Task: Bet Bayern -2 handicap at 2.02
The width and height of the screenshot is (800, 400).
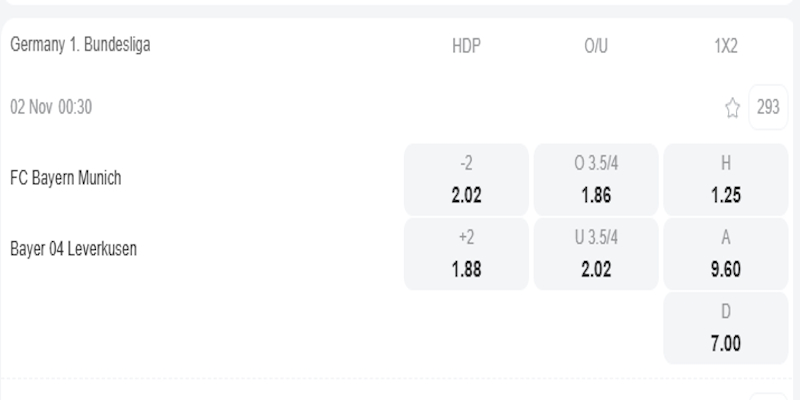Action: point(466,180)
